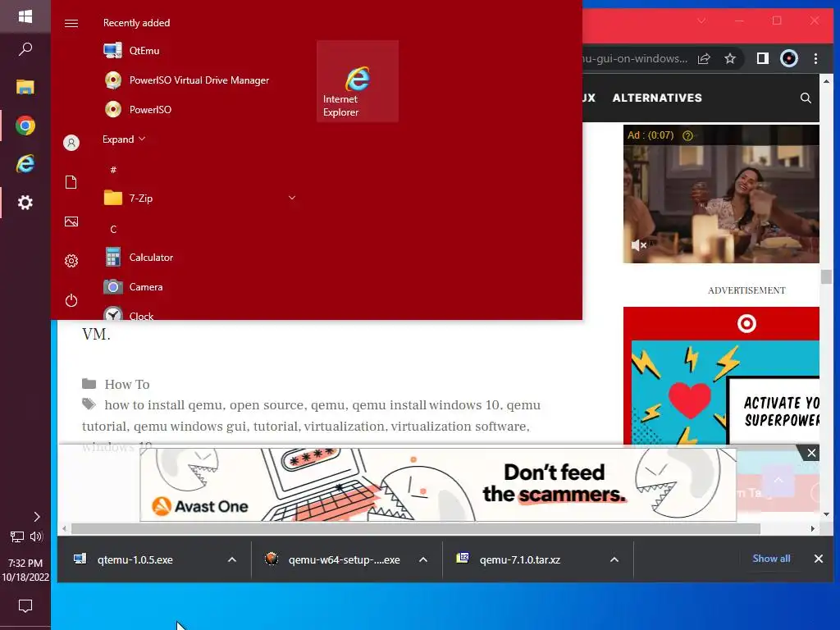Launch Internet Explorer from the taskbar

tap(25, 163)
